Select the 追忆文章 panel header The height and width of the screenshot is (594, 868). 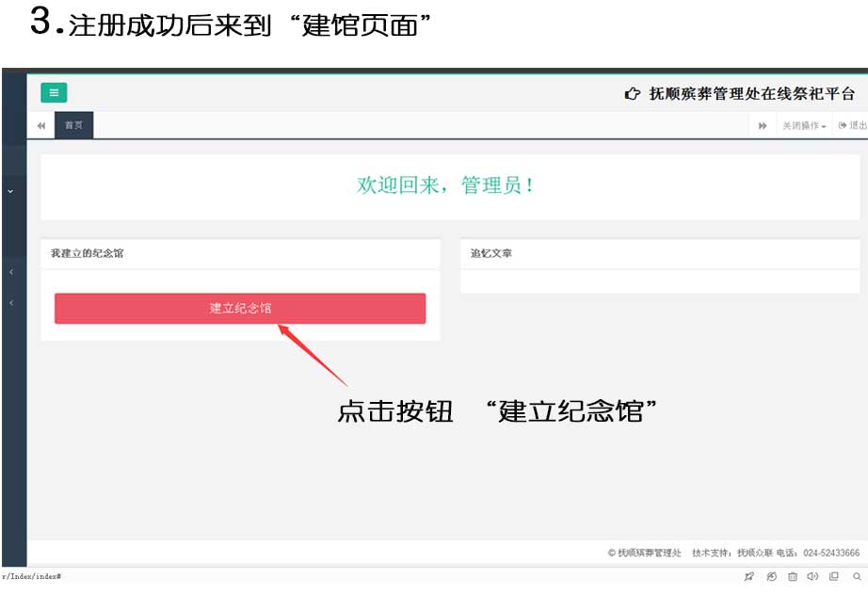point(491,253)
